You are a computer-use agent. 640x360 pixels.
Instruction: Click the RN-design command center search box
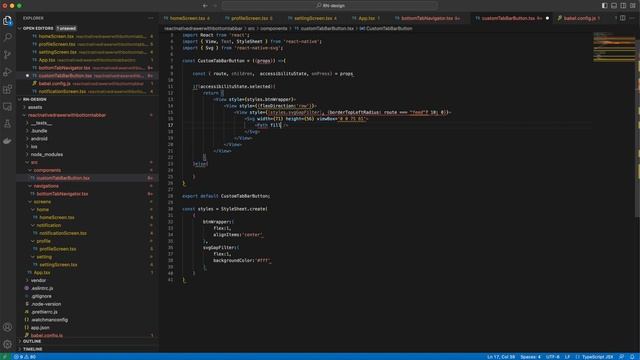click(x=330, y=6)
